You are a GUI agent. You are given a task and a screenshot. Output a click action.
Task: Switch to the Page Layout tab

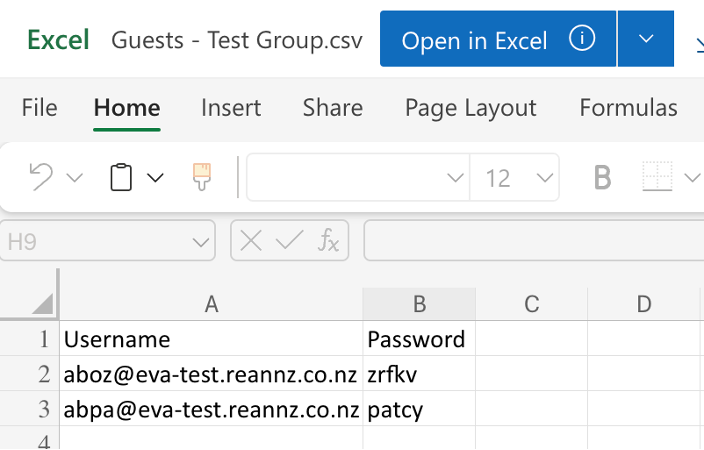tap(470, 108)
